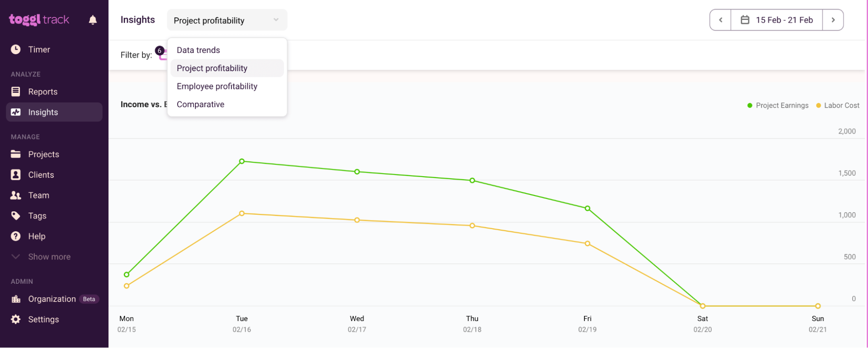This screenshot has height=348, width=868.
Task: Click the Insights chart icon
Action: [16, 112]
